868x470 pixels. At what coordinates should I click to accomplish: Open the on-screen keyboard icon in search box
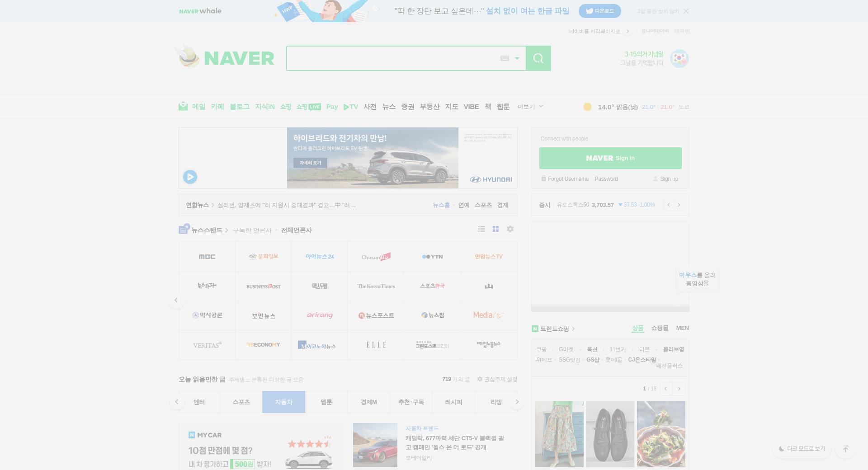coord(505,58)
